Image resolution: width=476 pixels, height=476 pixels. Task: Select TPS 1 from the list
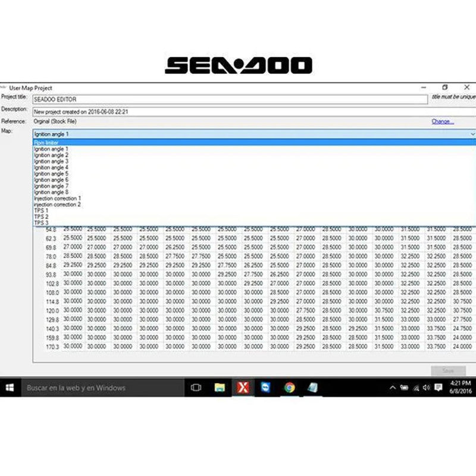pos(254,211)
